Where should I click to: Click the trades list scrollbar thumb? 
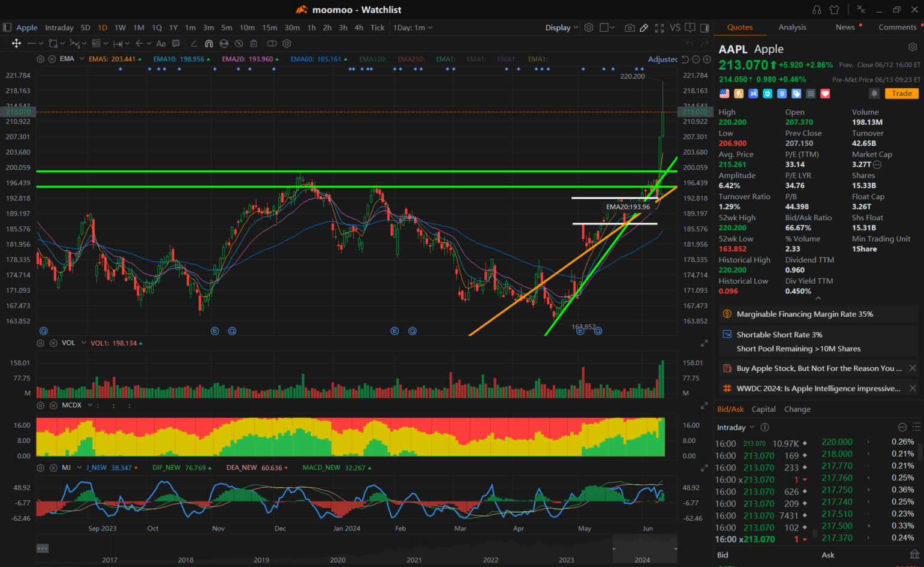click(x=814, y=533)
